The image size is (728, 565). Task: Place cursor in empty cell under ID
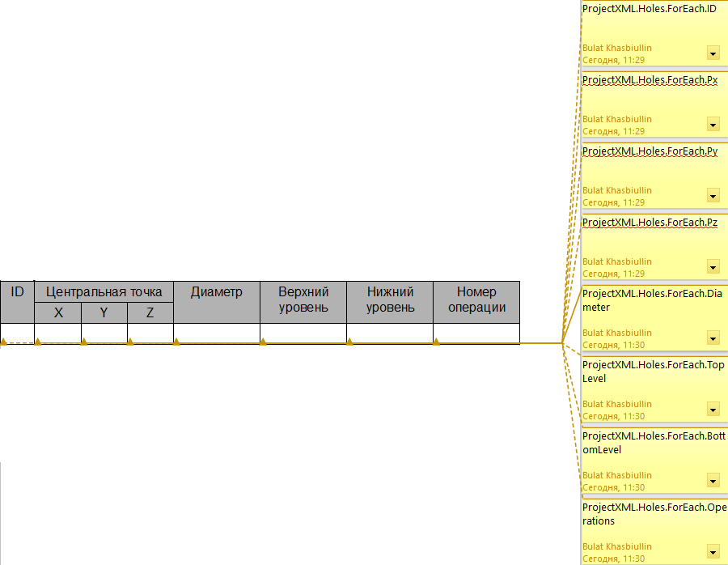(17, 333)
